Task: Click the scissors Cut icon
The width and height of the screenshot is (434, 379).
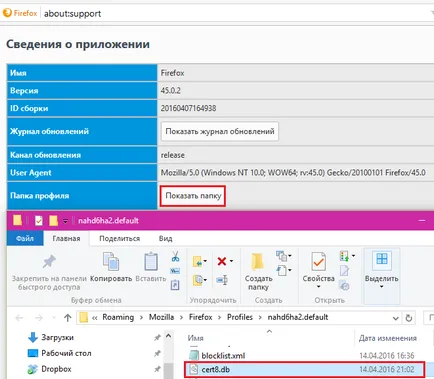Action: [x=175, y=256]
